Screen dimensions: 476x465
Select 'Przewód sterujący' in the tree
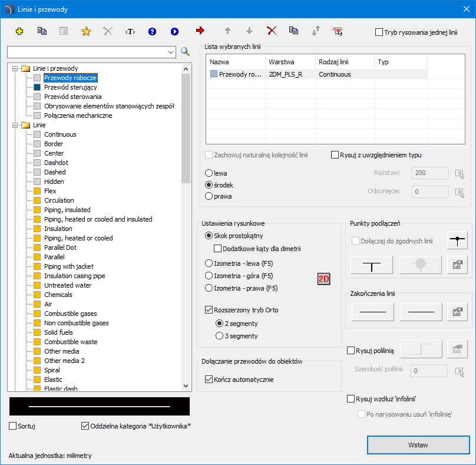(x=70, y=87)
